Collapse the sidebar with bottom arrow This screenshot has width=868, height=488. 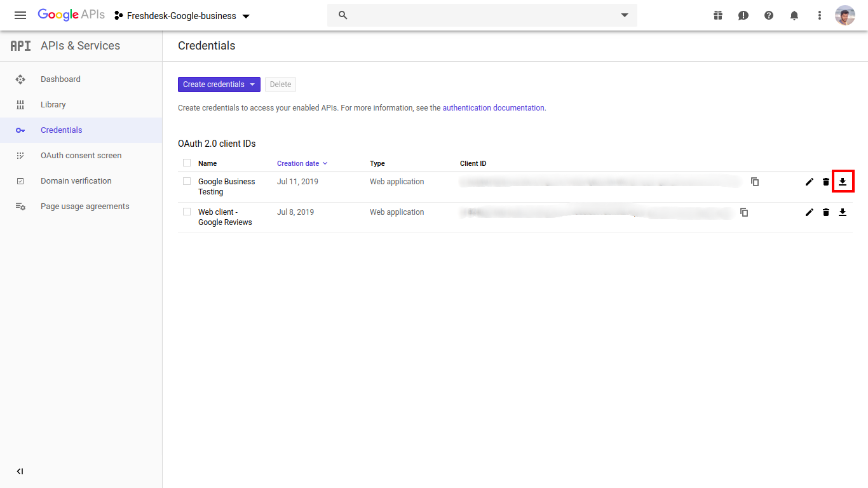(x=20, y=471)
